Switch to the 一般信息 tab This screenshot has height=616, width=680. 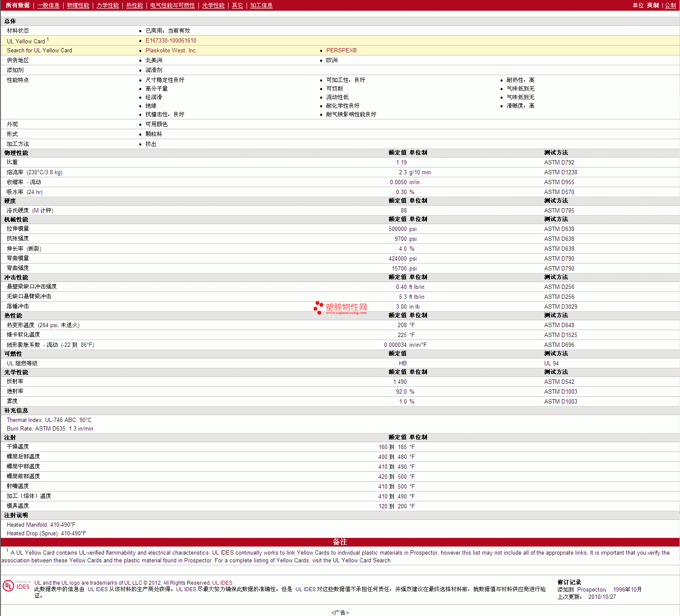click(x=48, y=5)
